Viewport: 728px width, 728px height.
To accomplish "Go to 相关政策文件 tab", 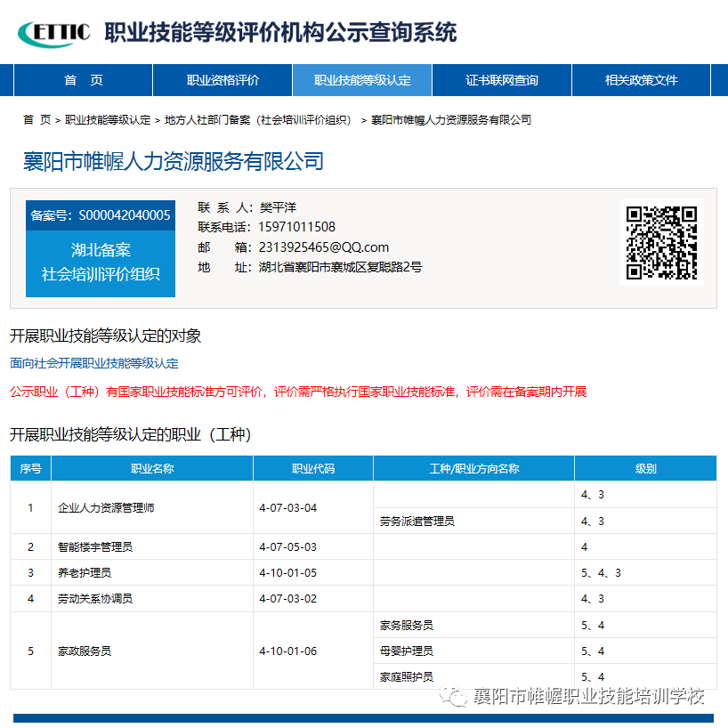I will 641,80.
